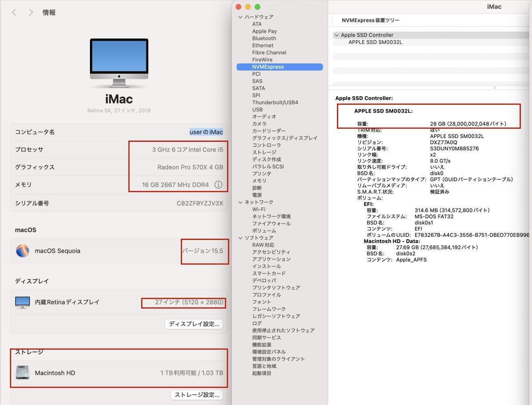
Task: Select カードリーダー in the sidebar
Action: coord(269,131)
